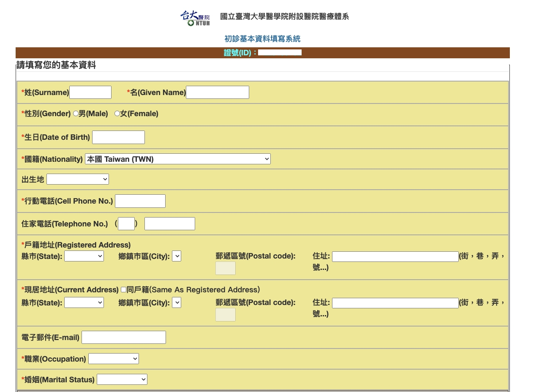
Task: Click the E-mail input field
Action: pos(124,338)
